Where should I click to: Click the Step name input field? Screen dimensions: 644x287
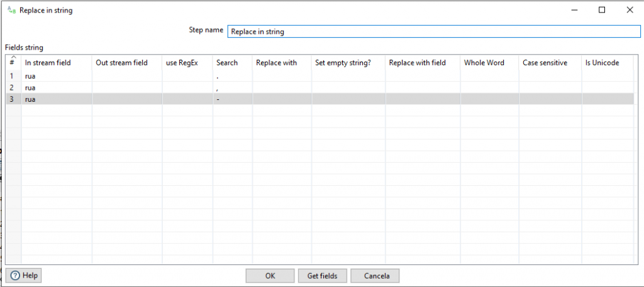[x=434, y=31]
